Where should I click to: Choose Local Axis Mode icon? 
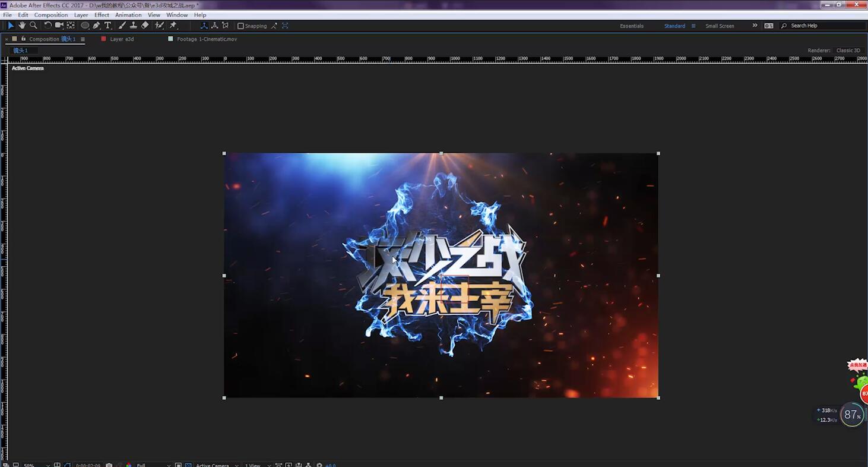(x=204, y=26)
